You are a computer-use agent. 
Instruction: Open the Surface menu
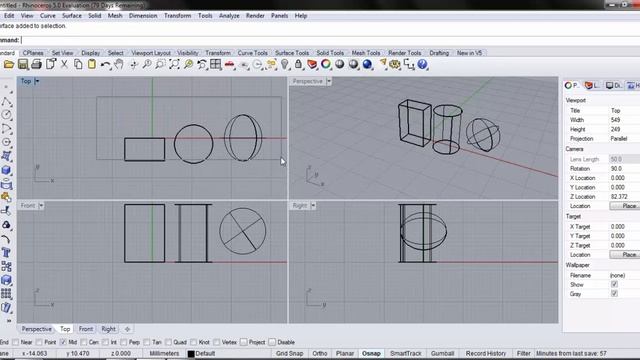(72, 16)
